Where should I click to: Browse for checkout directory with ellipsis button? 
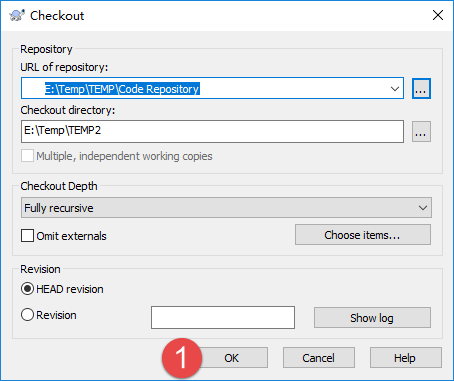pos(421,132)
